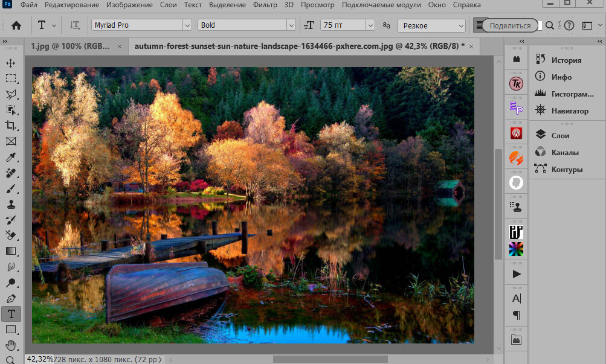Screen dimensions: 606x364
Task: Open the Actions play panel icon
Action: pyautogui.click(x=517, y=274)
